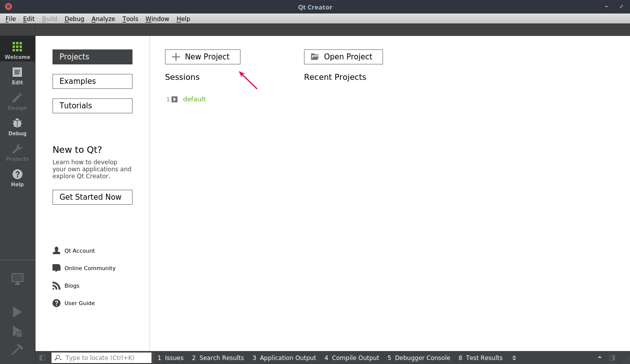
Task: Open the User Guide link
Action: 79,303
